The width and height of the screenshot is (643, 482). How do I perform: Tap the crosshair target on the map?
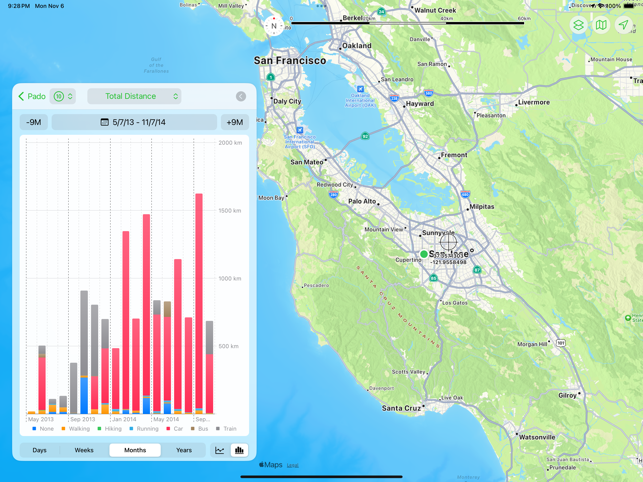(449, 241)
